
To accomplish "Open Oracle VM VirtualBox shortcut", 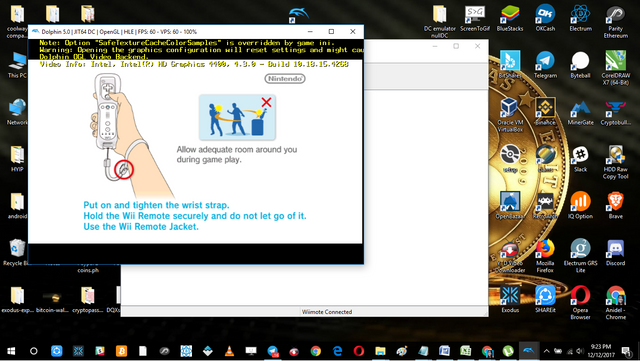I will [510, 115].
